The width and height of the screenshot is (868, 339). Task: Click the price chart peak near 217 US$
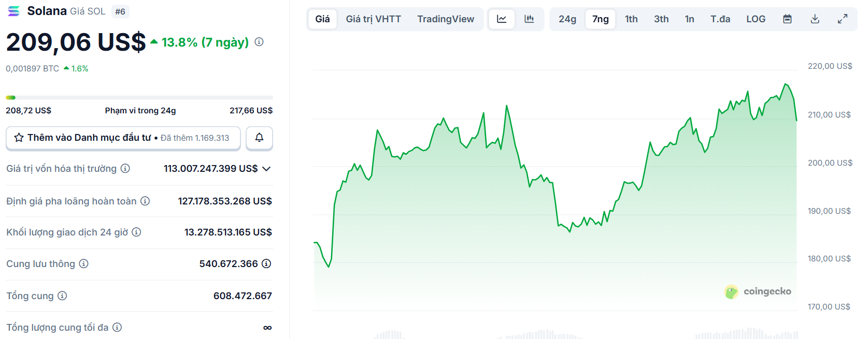[x=786, y=84]
